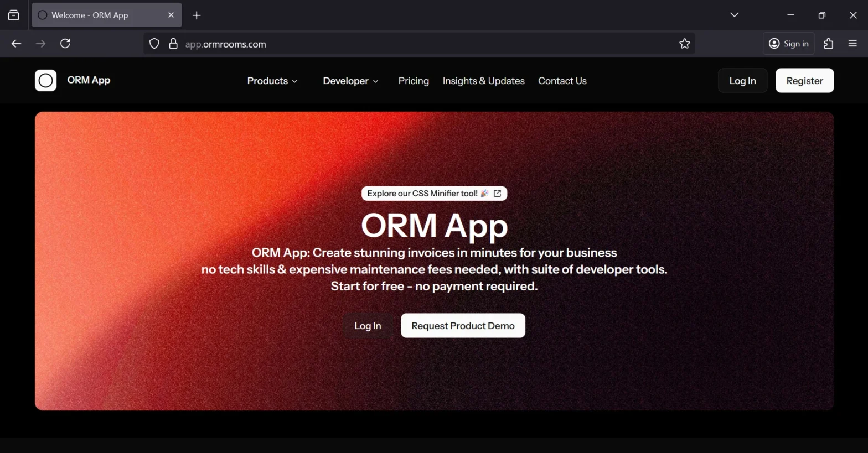This screenshot has height=453, width=868.
Task: Reload the page with the refresh icon
Action: point(65,44)
